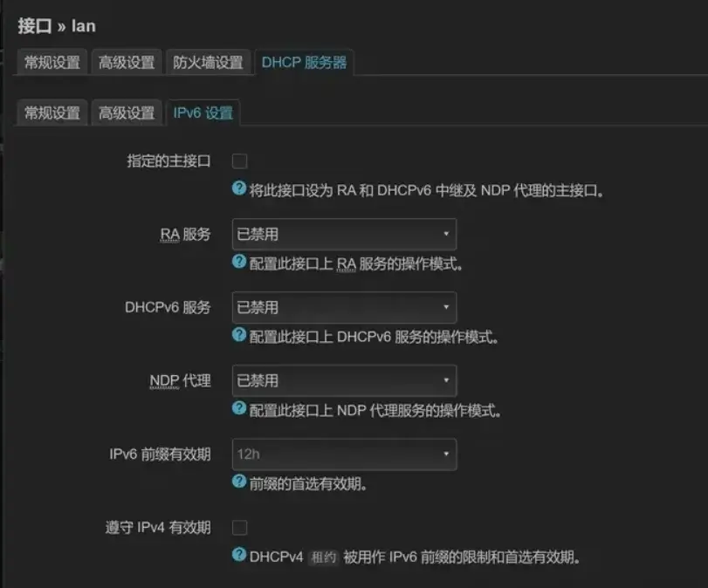708x588 pixels.
Task: Click the RA 服务 field label
Action: [x=185, y=234]
